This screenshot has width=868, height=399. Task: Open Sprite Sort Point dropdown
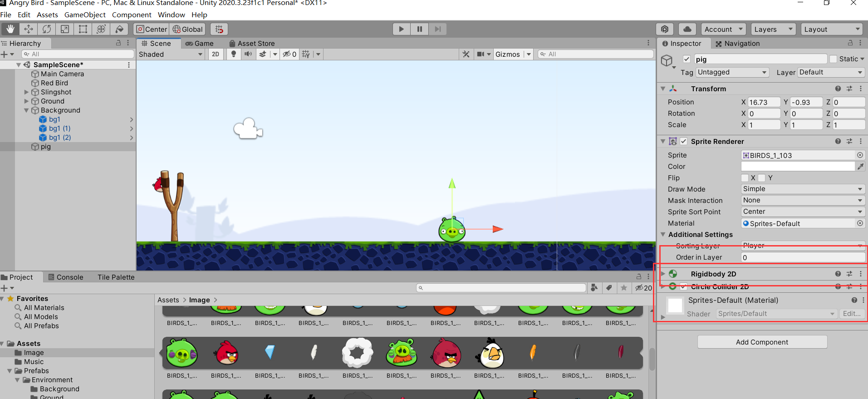point(803,212)
